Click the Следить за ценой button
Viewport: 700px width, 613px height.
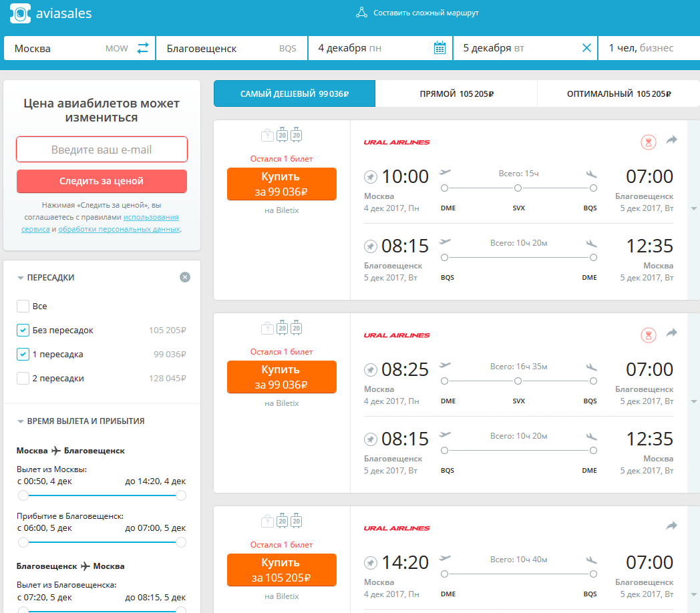pyautogui.click(x=102, y=181)
